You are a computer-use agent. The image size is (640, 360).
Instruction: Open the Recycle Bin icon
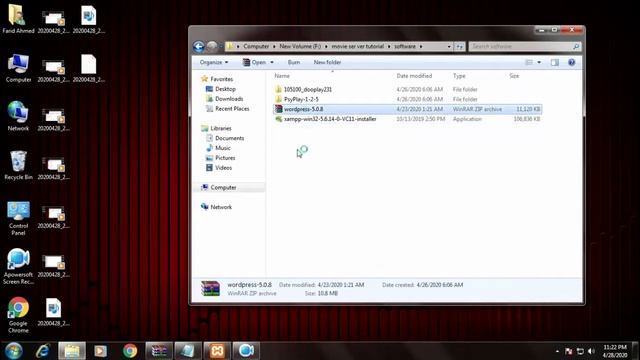coord(18,165)
